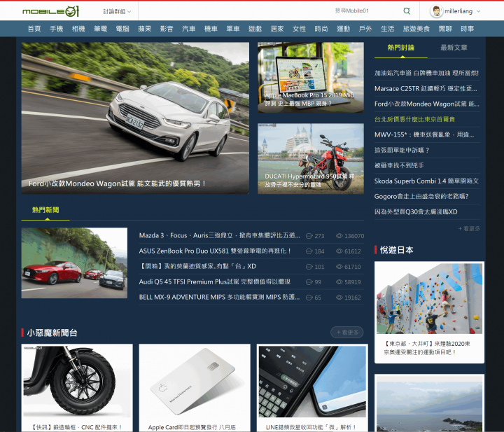Click comment icon beside 99

coord(309,282)
